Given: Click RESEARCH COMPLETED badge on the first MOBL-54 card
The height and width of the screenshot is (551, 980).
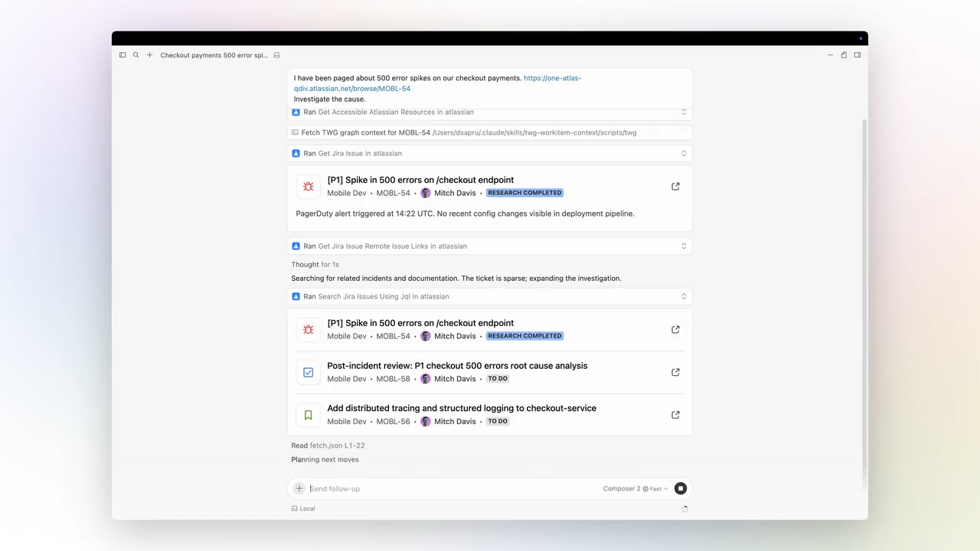Looking at the screenshot, I should tap(525, 193).
